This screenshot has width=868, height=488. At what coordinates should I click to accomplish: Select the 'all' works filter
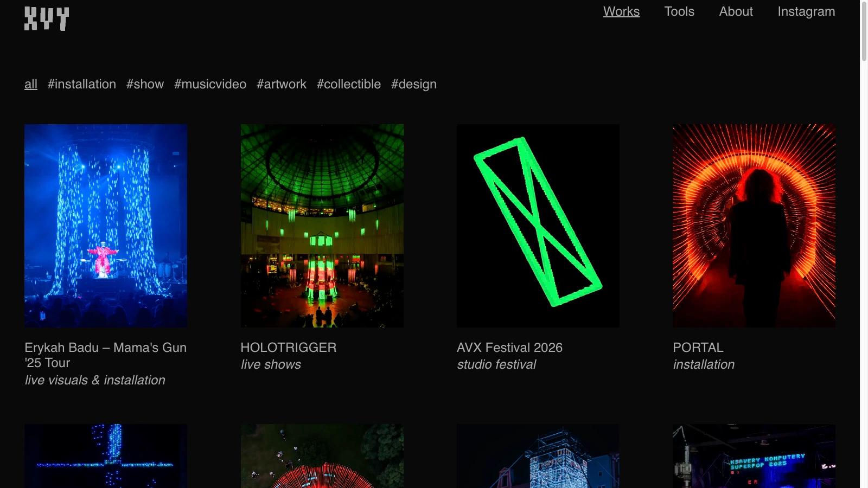(31, 84)
